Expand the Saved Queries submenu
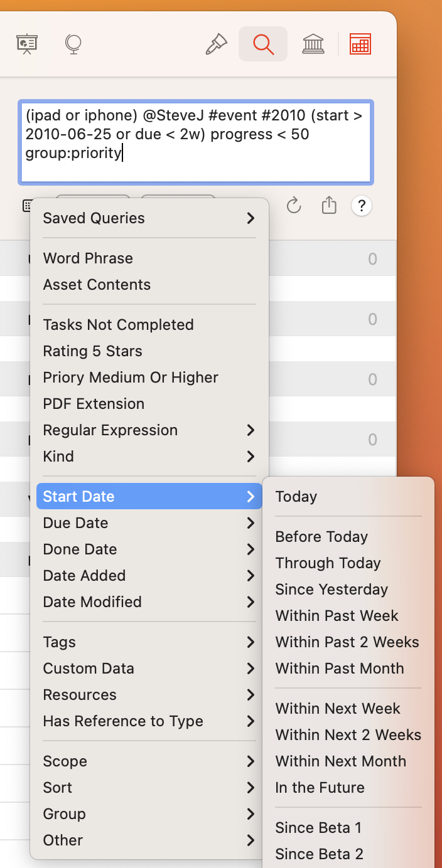This screenshot has width=442, height=868. (x=149, y=218)
